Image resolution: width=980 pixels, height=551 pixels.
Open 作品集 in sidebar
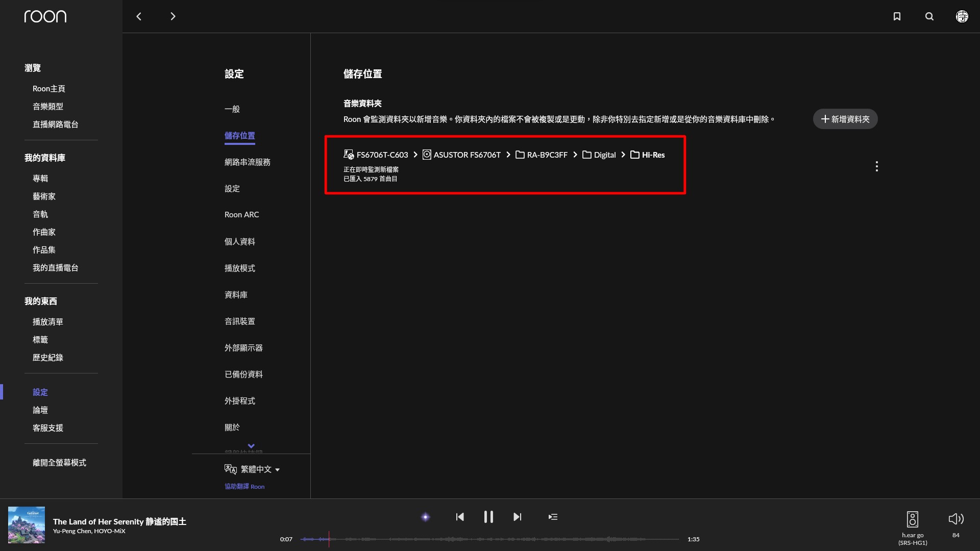(44, 250)
